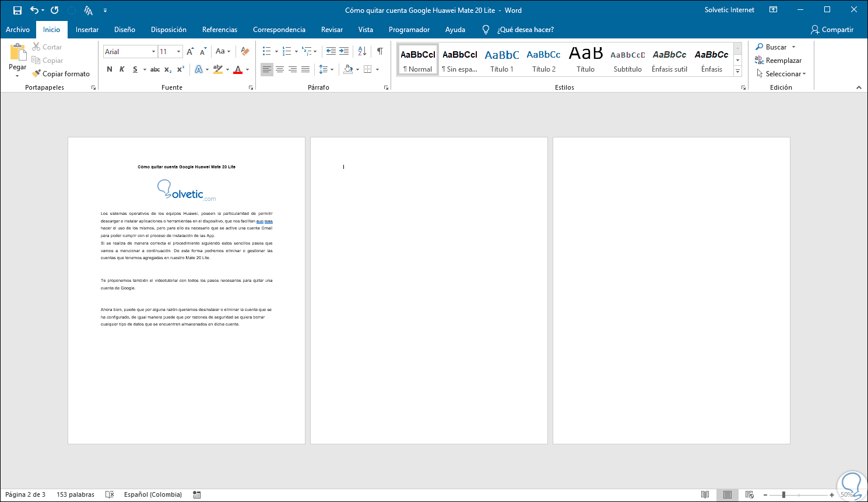Screen dimensions: 868x502
Task: Click the increase indent icon
Action: point(344,51)
